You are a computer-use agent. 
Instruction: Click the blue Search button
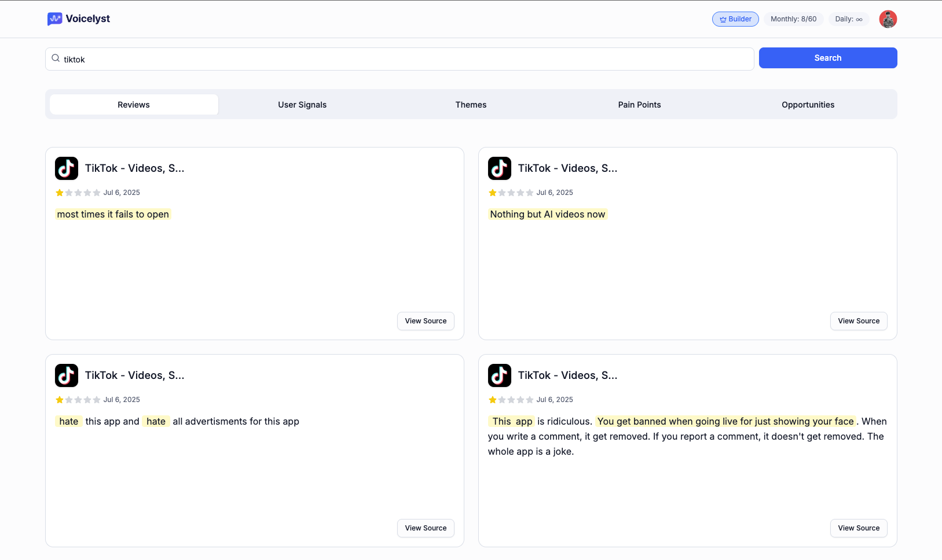(x=828, y=58)
